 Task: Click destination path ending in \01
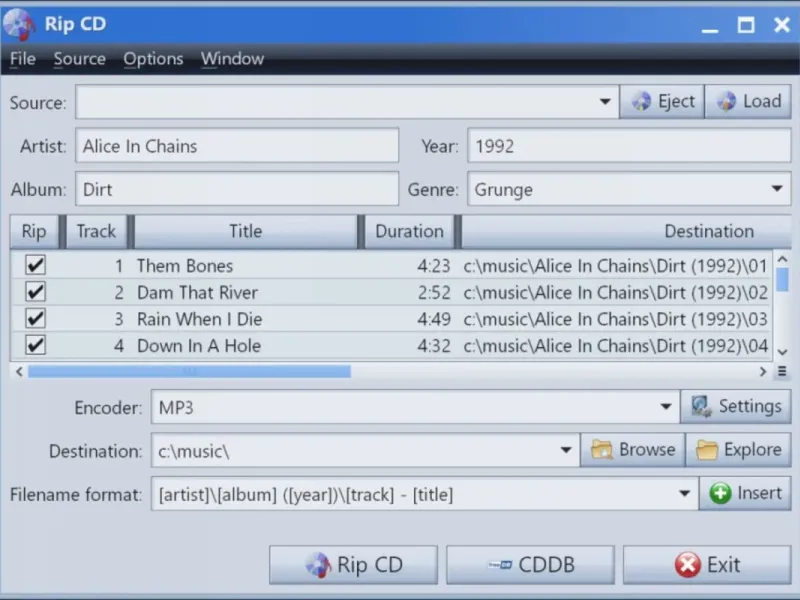point(615,266)
